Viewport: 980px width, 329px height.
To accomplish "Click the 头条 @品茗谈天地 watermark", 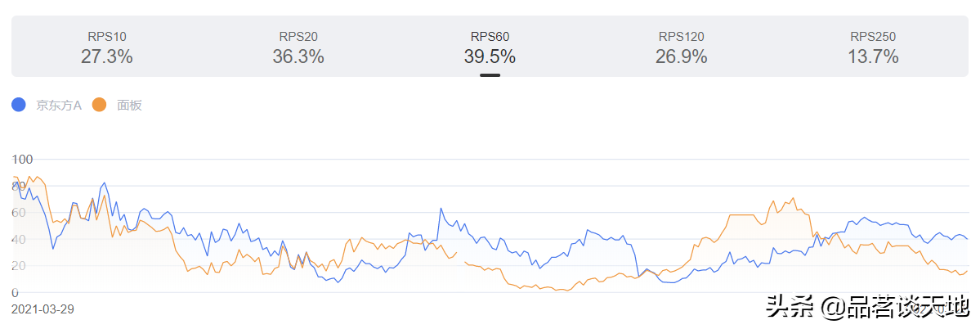I will click(866, 309).
